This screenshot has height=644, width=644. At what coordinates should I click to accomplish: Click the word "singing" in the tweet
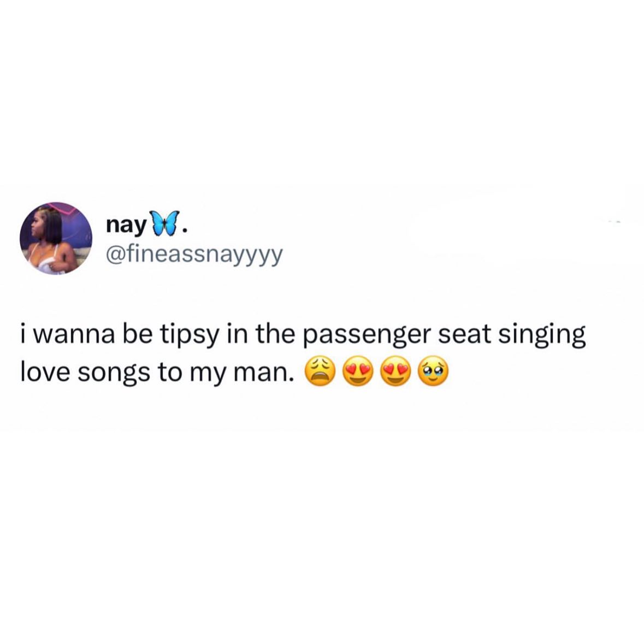point(542,335)
